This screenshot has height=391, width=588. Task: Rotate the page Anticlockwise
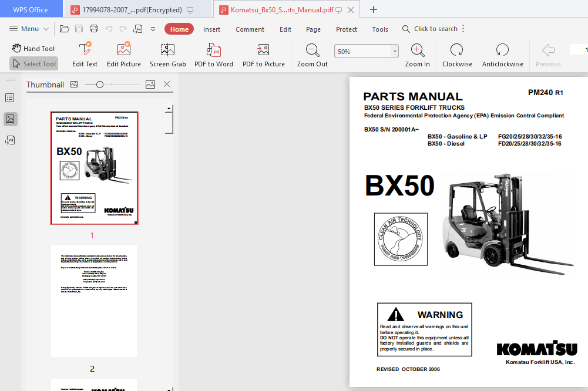coord(502,55)
